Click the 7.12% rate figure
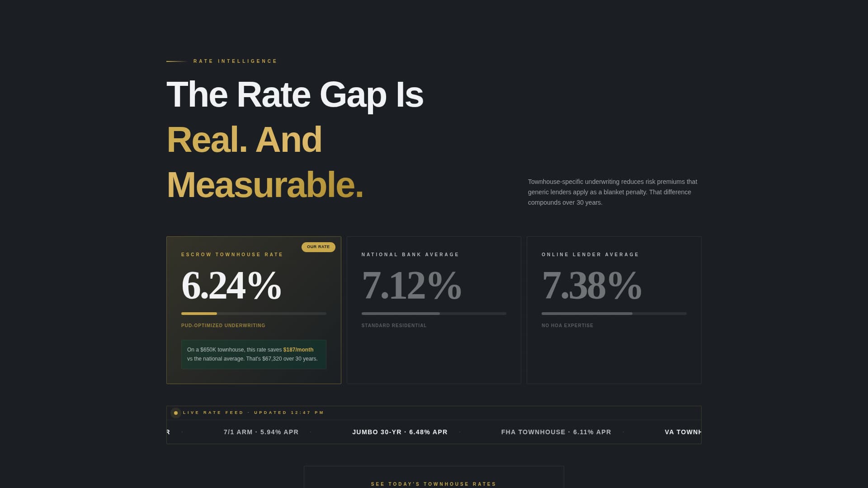This screenshot has width=868, height=488. point(411,285)
